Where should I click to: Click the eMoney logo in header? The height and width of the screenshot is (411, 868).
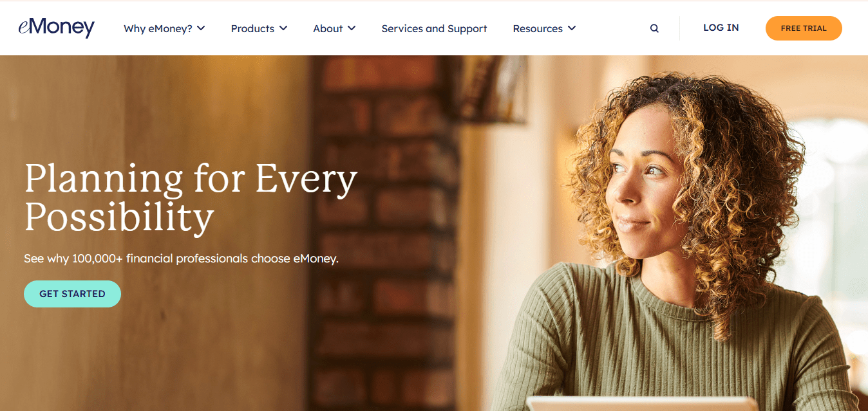coord(57,28)
